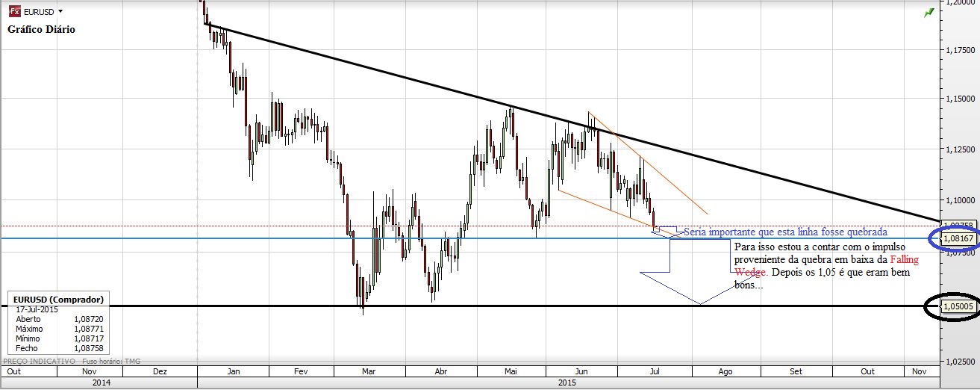Click the Mínimo value 1,08717
The height and width of the screenshot is (390, 980).
coord(87,338)
